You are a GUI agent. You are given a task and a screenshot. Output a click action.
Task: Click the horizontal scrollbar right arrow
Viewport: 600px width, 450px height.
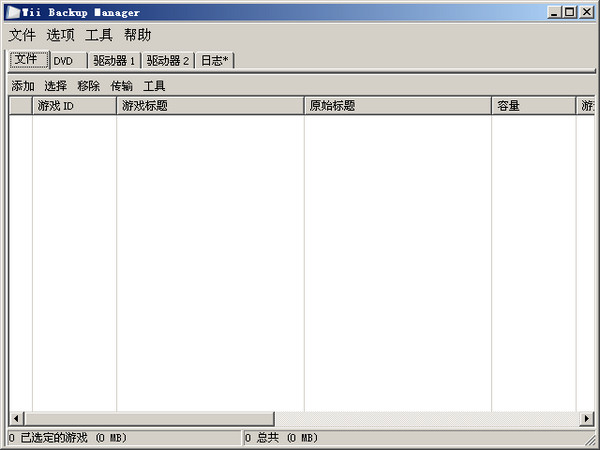tap(586, 418)
